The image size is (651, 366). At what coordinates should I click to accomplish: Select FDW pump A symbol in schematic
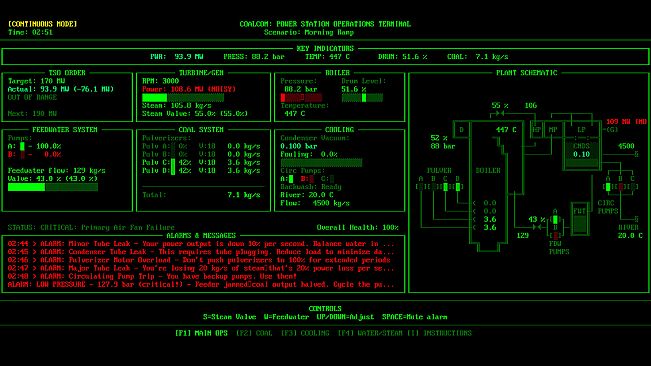coord(555,219)
